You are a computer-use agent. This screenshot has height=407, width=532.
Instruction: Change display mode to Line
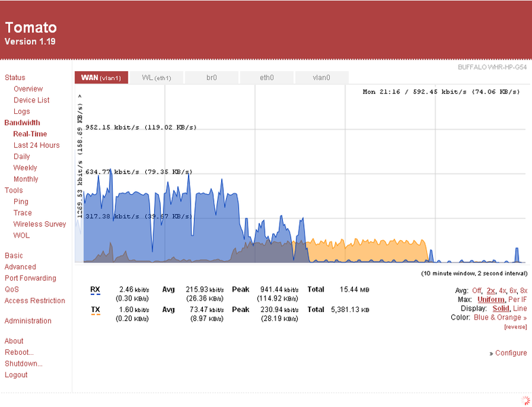coord(520,308)
